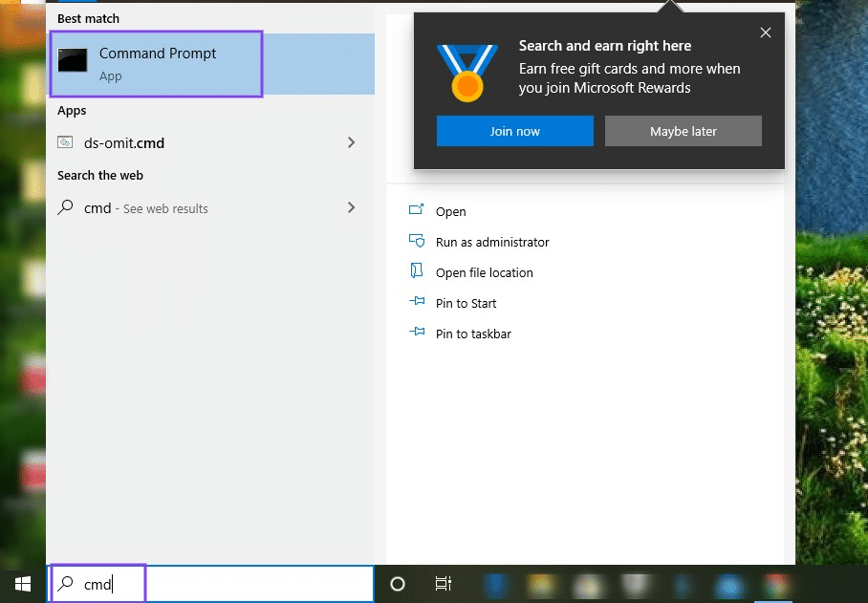Open File Explorer from the taskbar
This screenshot has height=603, width=868.
(x=540, y=584)
